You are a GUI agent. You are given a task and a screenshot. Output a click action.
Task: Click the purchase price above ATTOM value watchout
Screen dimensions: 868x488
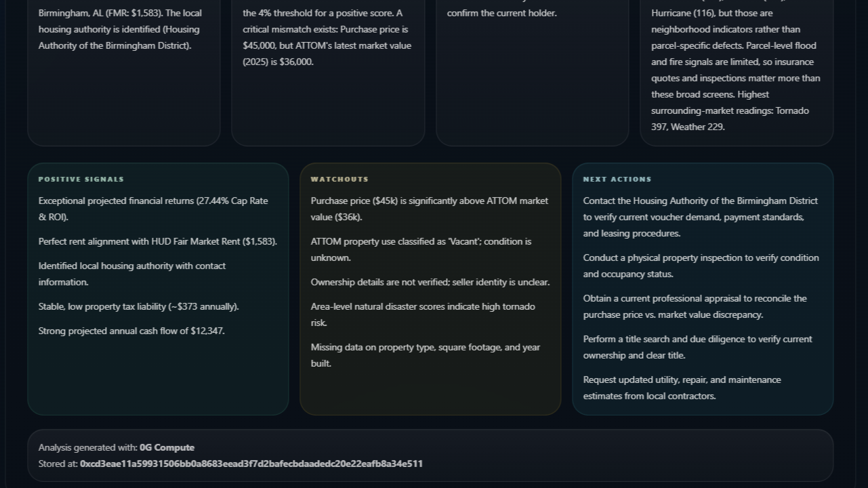430,209
